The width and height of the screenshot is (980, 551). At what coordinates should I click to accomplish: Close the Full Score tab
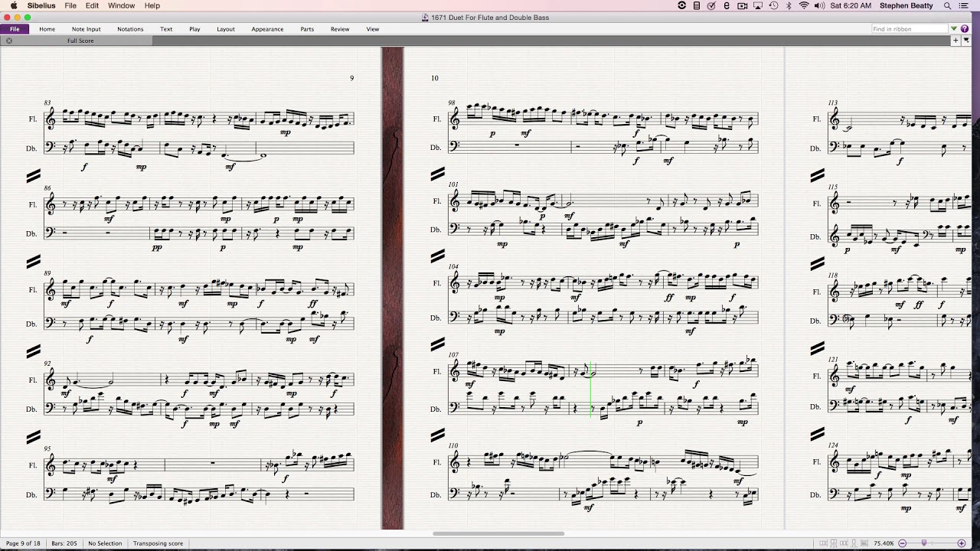pyautogui.click(x=9, y=41)
